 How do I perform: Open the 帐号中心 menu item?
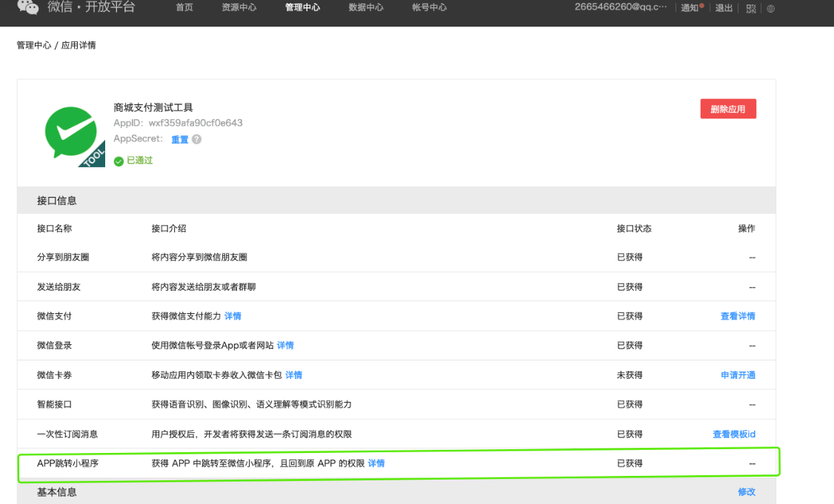click(430, 7)
